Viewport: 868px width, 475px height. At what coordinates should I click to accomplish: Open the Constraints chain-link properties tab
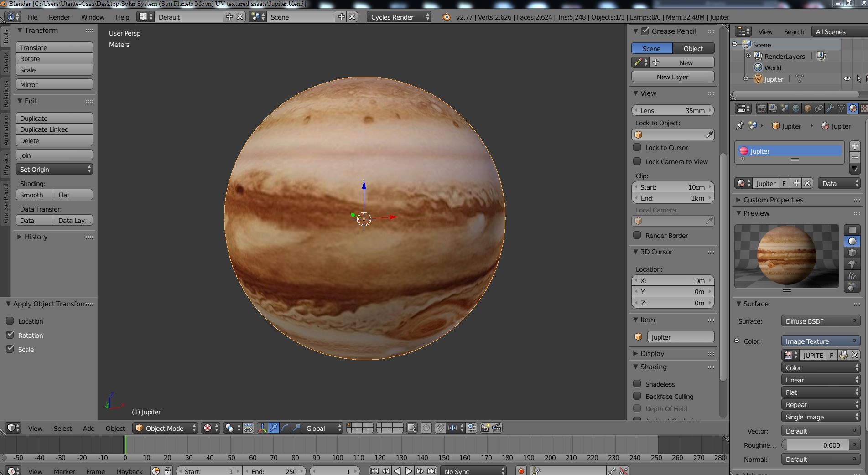pyautogui.click(x=819, y=108)
